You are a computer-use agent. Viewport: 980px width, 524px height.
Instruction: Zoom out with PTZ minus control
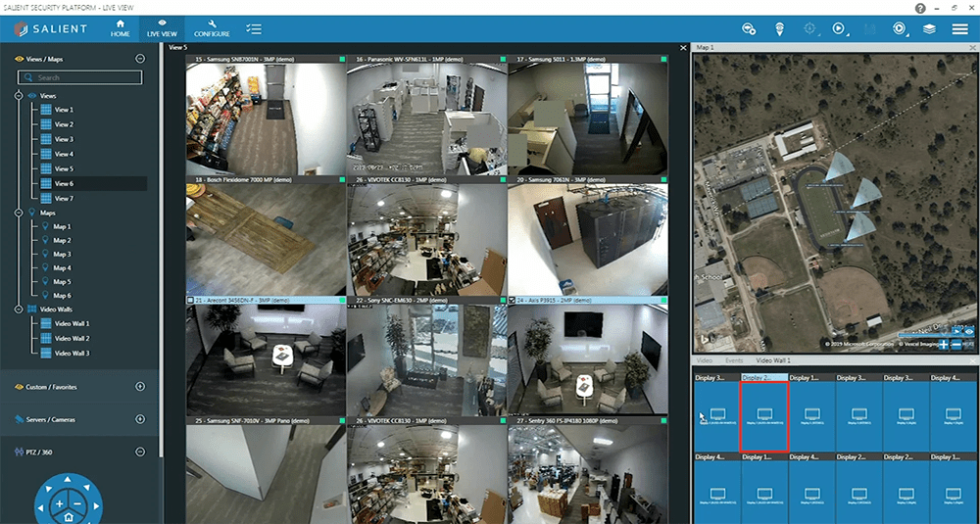pyautogui.click(x=77, y=503)
